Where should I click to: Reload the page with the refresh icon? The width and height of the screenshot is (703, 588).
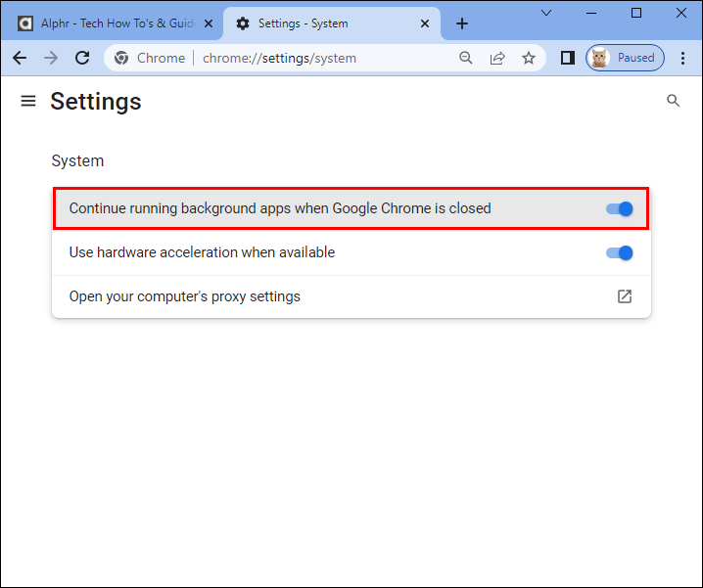82,58
